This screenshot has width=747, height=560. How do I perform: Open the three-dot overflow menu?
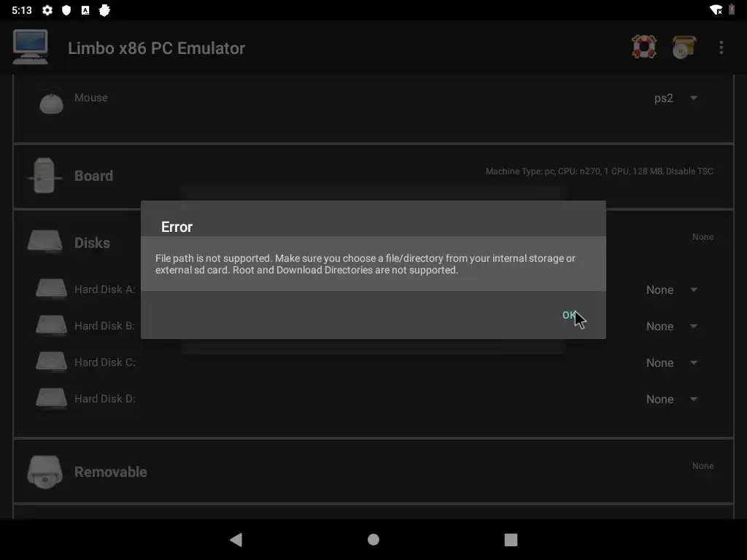[721, 47]
